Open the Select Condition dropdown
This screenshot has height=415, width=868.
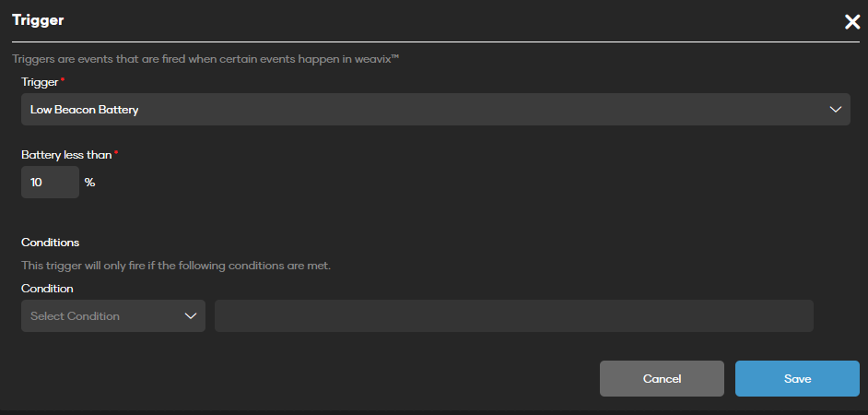pos(113,315)
